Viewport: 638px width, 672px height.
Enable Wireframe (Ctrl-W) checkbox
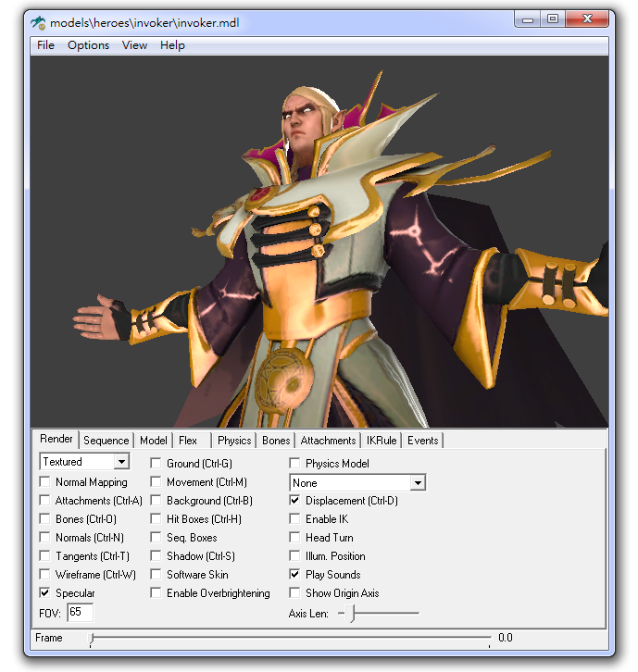point(44,574)
